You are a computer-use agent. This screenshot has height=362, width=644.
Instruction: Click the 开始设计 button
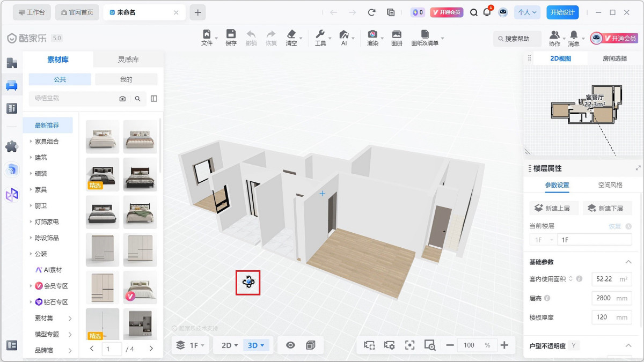tap(562, 12)
